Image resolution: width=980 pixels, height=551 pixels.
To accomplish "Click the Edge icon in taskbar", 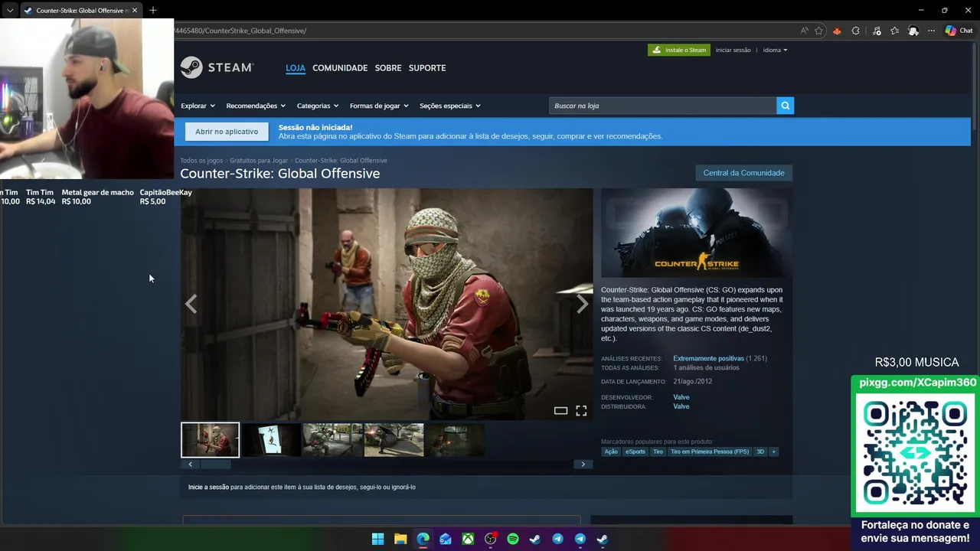I will (423, 539).
